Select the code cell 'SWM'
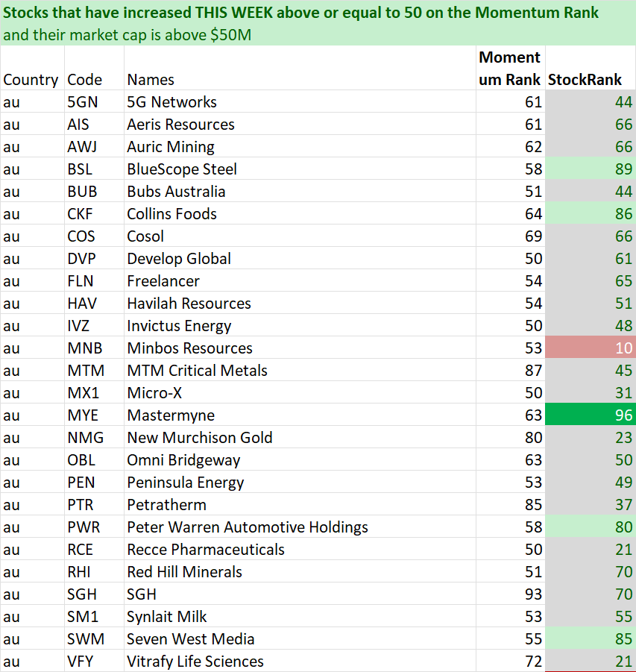 pos(94,638)
